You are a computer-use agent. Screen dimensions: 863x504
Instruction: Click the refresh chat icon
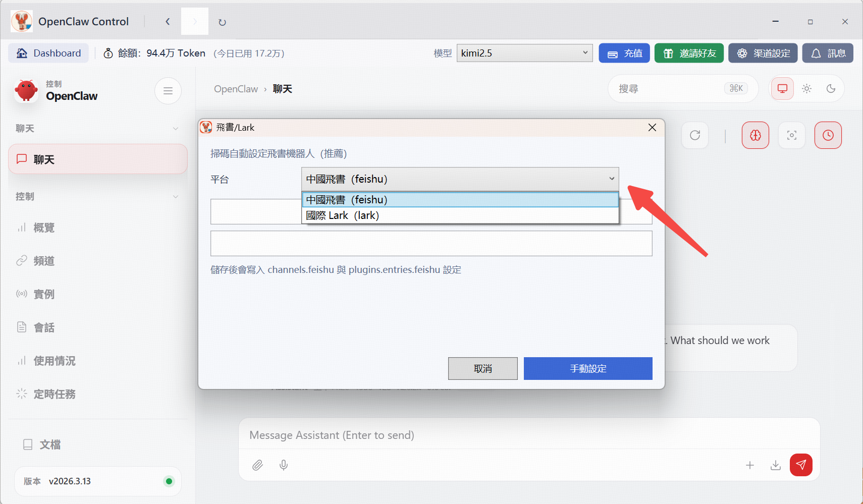pos(695,135)
